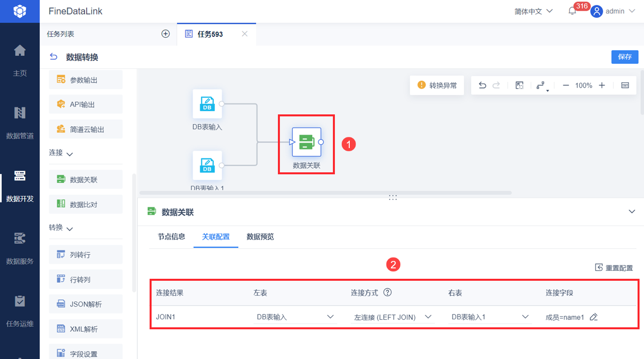Click the 保存 button

tap(625, 57)
